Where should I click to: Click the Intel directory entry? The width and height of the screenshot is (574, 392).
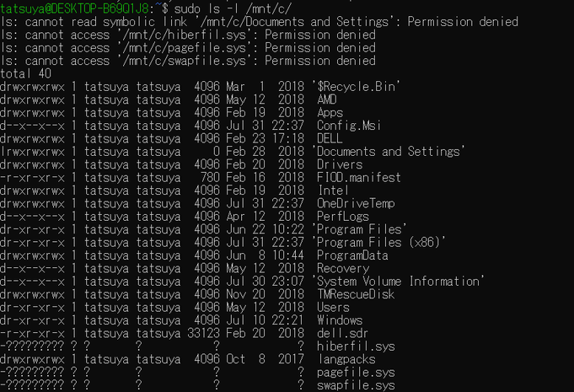(x=333, y=191)
